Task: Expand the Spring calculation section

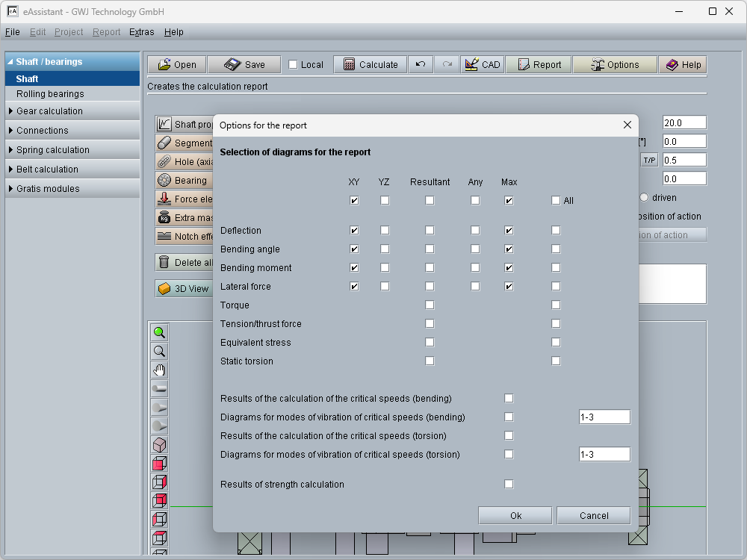Action: click(52, 150)
